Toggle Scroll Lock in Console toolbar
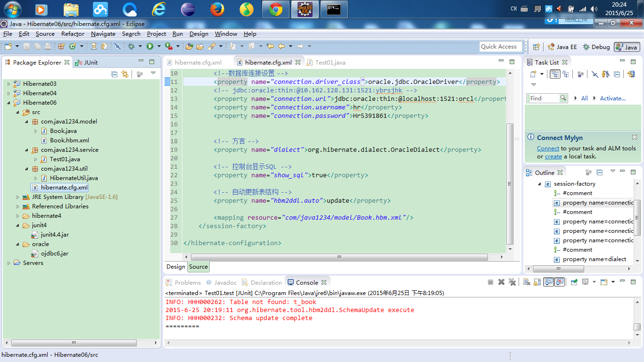644x362 pixels. [537, 282]
